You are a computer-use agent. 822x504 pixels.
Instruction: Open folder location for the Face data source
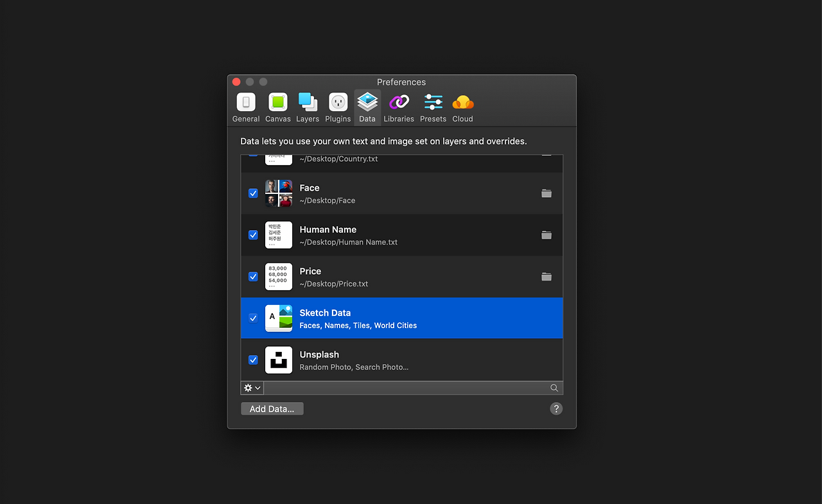[547, 193]
